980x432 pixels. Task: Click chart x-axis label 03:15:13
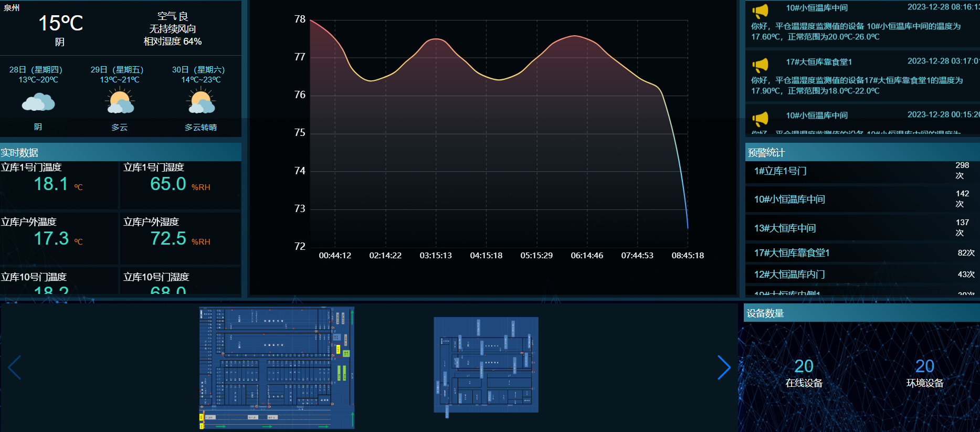point(436,256)
